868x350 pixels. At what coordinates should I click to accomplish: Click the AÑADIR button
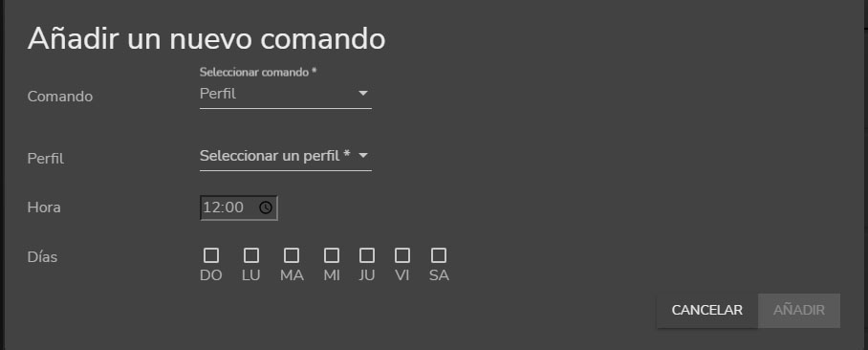coord(799,310)
